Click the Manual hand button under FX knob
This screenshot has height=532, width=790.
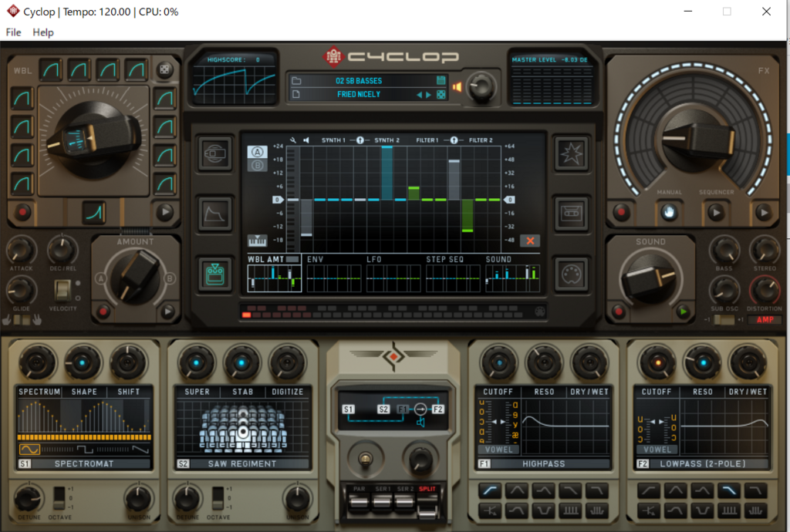point(669,212)
